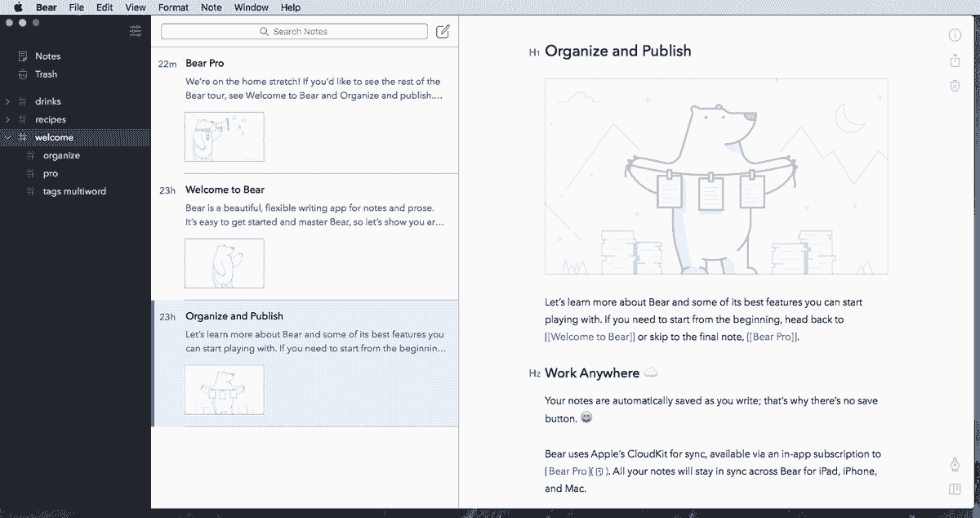Click the bear illustration in editor
Viewport: 980px width, 518px height.
(x=716, y=176)
